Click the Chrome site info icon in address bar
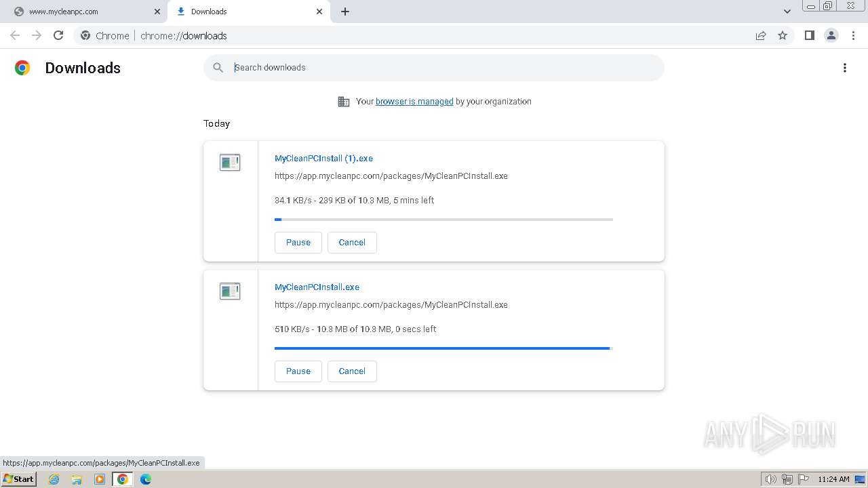868x488 pixels. 85,35
